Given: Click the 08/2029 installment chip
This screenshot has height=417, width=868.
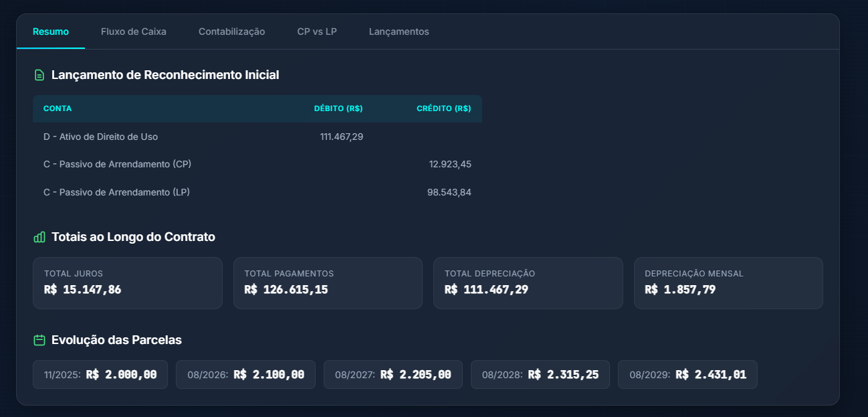Looking at the screenshot, I should [687, 375].
